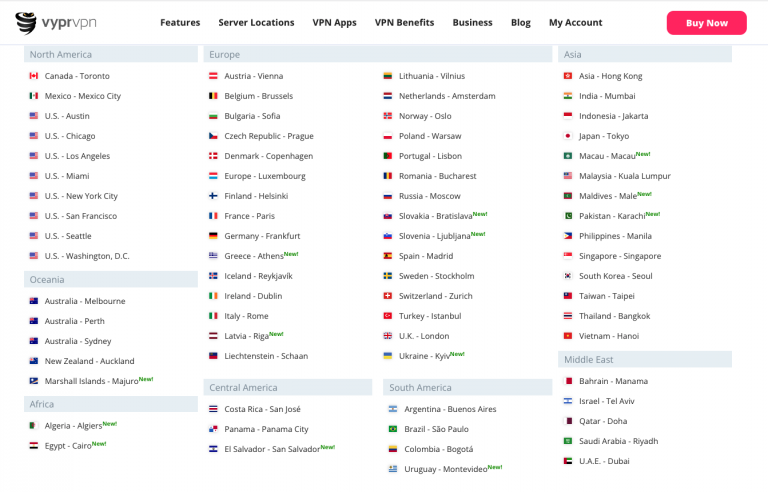Open the Features menu item
Screen dimensions: 768x492
click(x=180, y=23)
